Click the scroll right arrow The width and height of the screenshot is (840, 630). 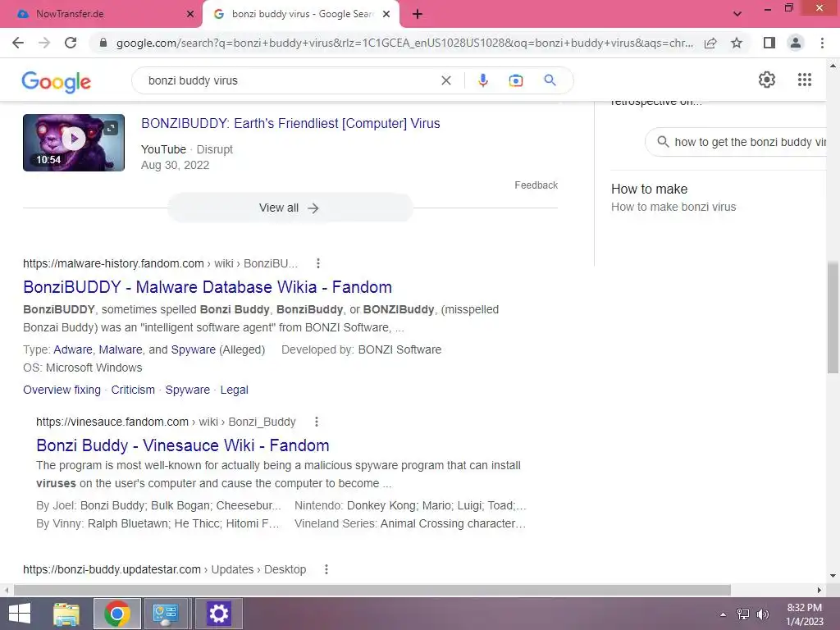[x=819, y=590]
